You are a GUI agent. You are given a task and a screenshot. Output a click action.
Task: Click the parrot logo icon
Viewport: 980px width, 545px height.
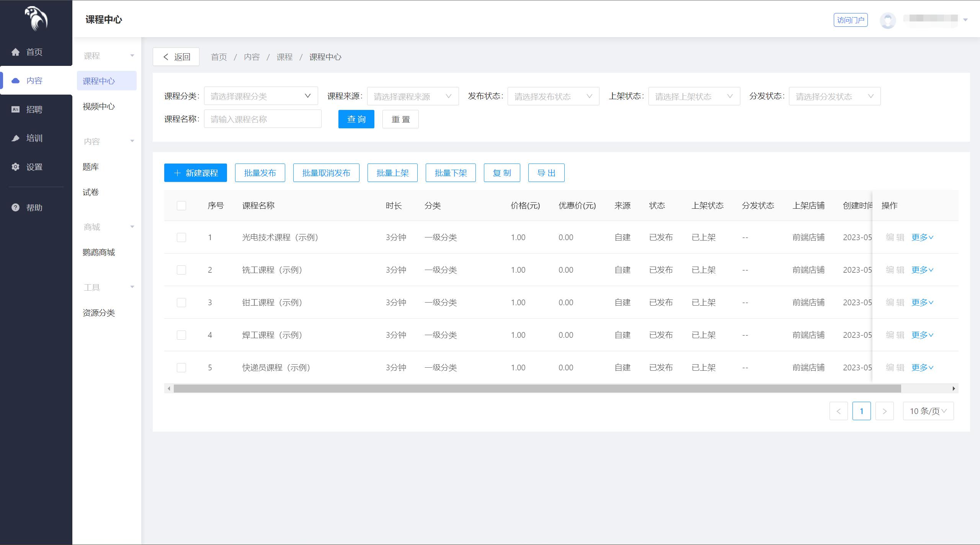tap(36, 19)
